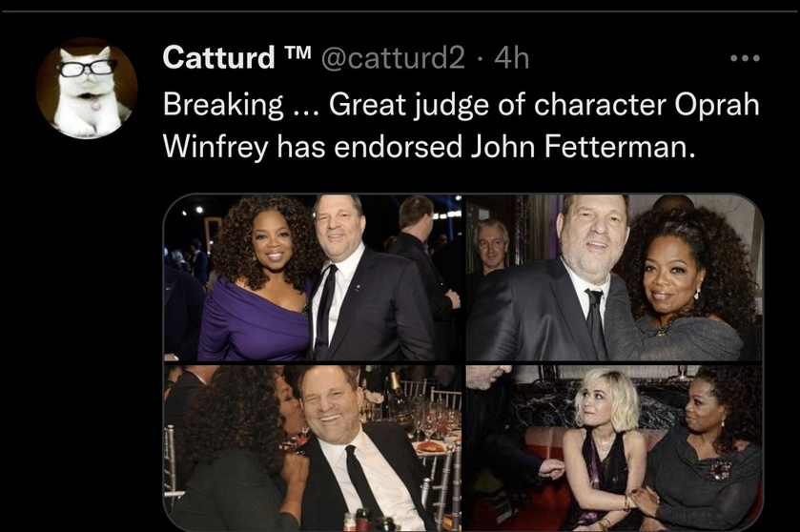800x532 pixels.
Task: Open top-left photo with purple dress
Action: pyautogui.click(x=313, y=276)
